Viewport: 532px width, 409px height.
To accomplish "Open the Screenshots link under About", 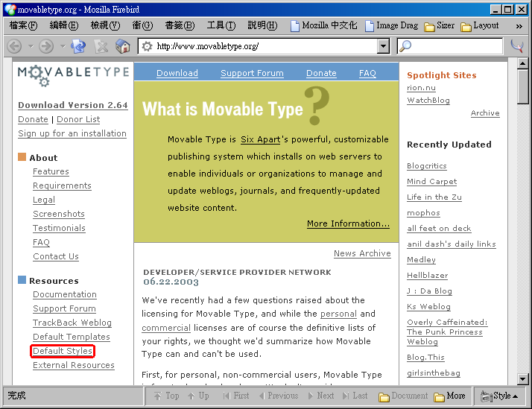I will point(59,214).
